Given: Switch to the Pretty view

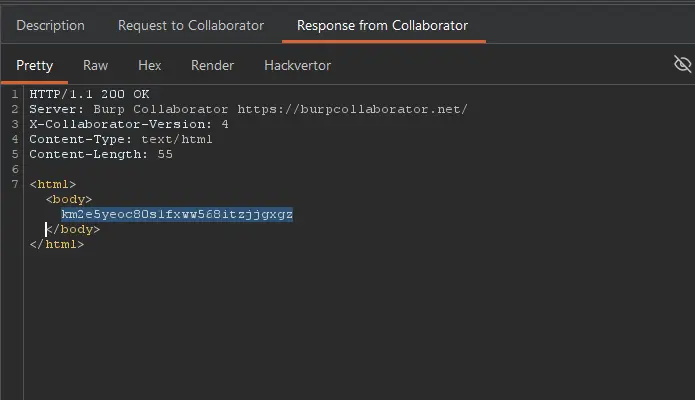Looking at the screenshot, I should [x=35, y=66].
